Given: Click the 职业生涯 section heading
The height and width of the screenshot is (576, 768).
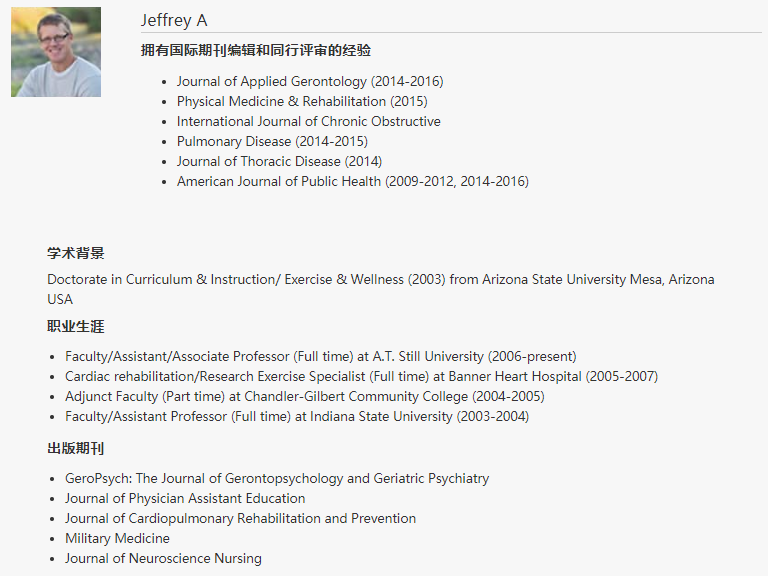Looking at the screenshot, I should 76,326.
